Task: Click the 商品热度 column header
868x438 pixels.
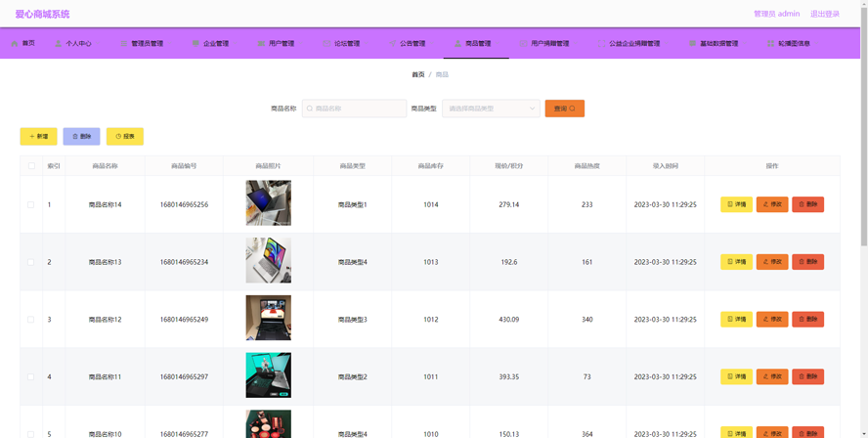Action: coord(586,165)
